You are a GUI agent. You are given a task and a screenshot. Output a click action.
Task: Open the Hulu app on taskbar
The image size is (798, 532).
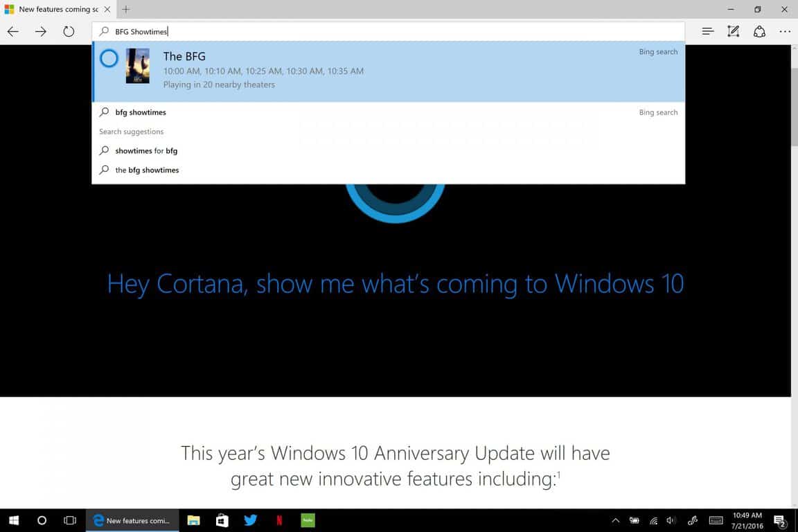(x=308, y=520)
